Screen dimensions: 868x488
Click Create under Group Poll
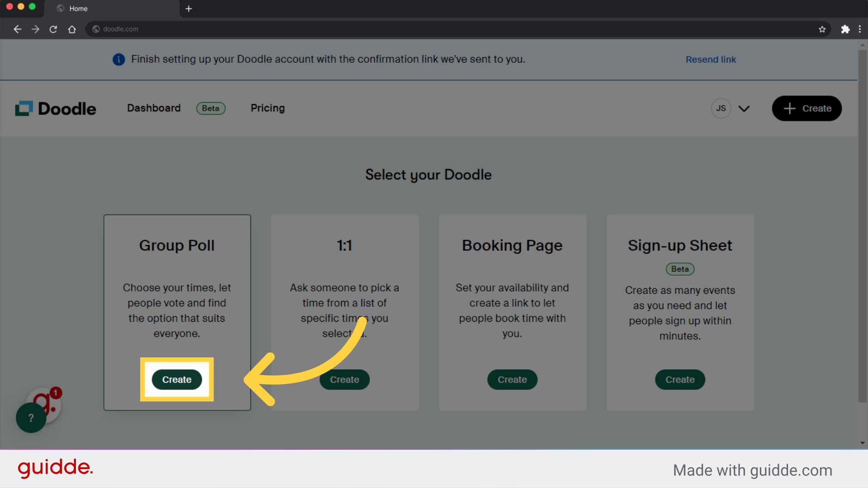(177, 380)
